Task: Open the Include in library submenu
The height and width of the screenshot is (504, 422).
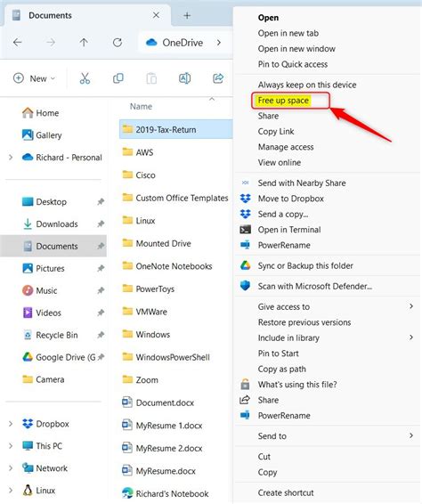Action: coord(328,337)
